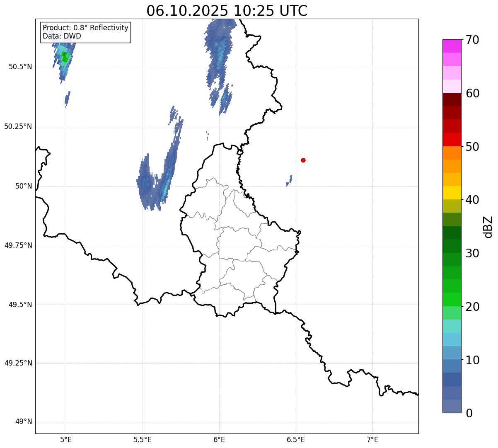Click the "Product: 0.8° Reflectivity" label
498x448 pixels.
click(86, 28)
